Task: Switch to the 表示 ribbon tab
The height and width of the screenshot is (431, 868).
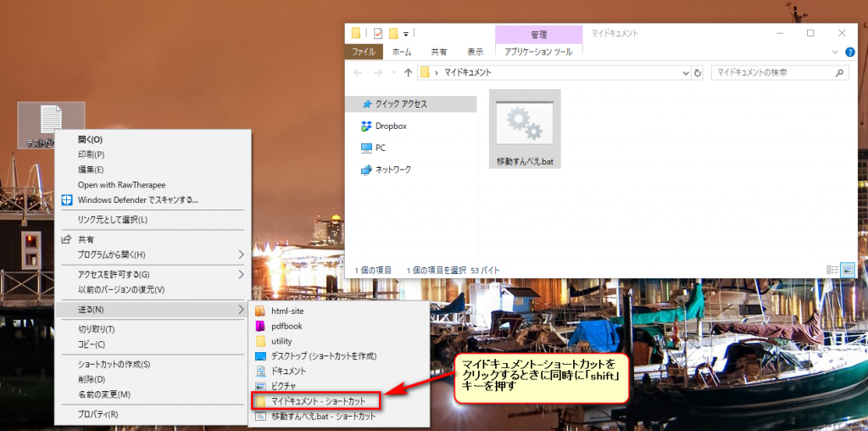Action: click(476, 52)
